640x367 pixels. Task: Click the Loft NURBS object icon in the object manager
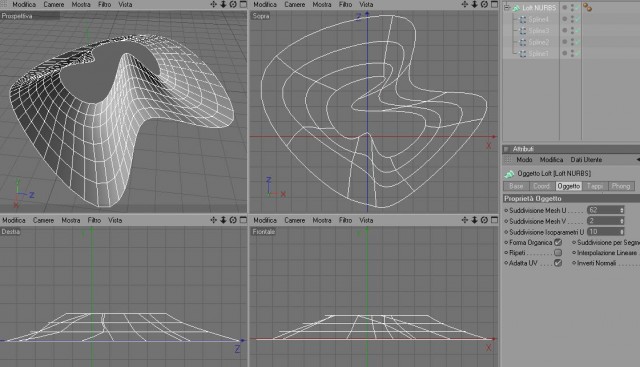(516, 8)
